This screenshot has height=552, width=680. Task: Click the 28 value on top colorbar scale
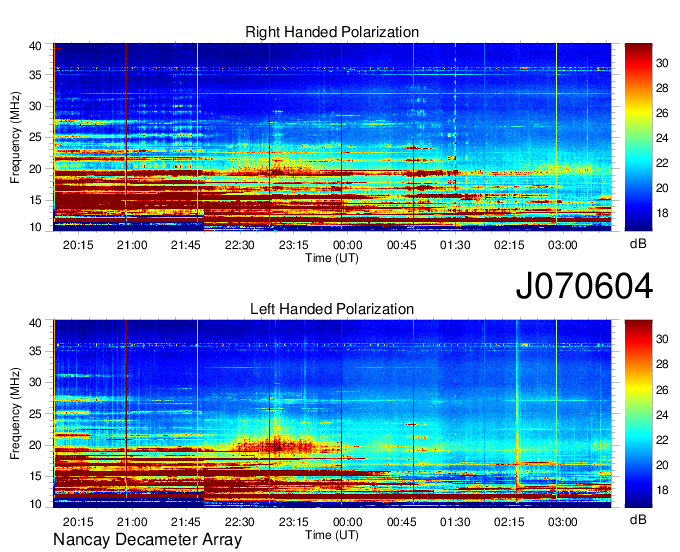coord(662,88)
